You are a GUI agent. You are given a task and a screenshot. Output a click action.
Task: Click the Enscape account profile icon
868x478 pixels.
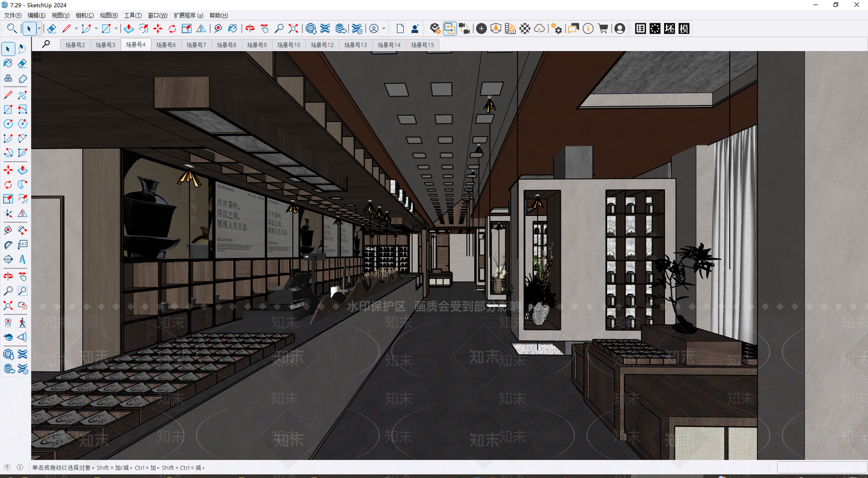620,29
